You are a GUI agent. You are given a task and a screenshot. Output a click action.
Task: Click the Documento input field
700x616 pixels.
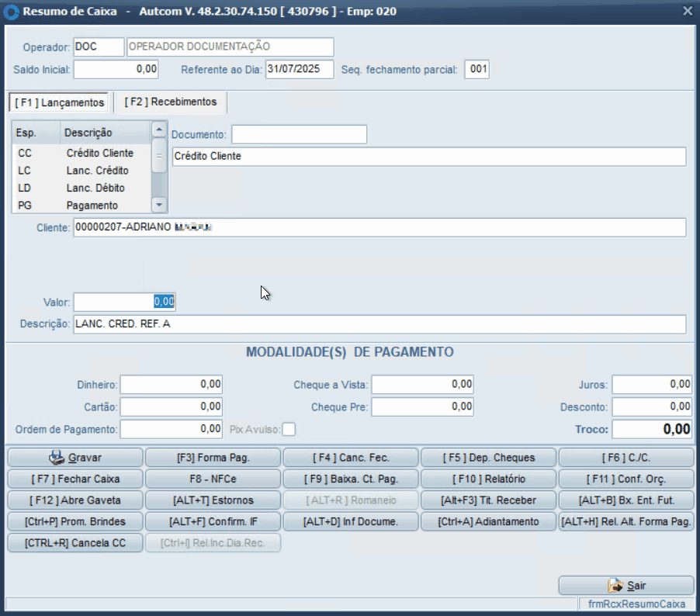[x=299, y=134]
